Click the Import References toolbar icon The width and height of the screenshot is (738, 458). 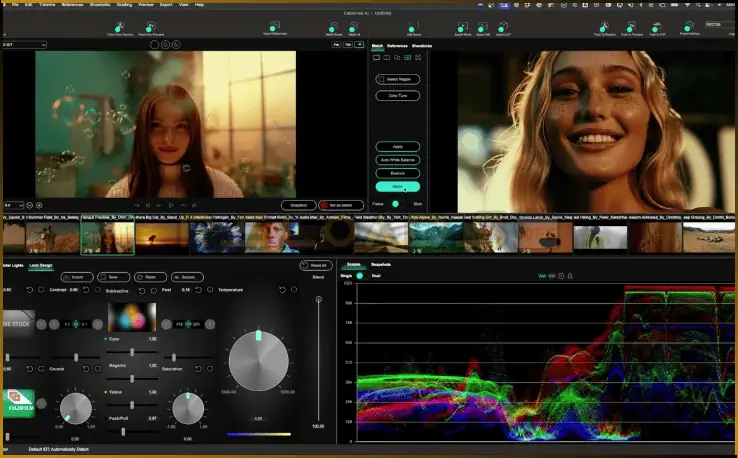click(275, 27)
